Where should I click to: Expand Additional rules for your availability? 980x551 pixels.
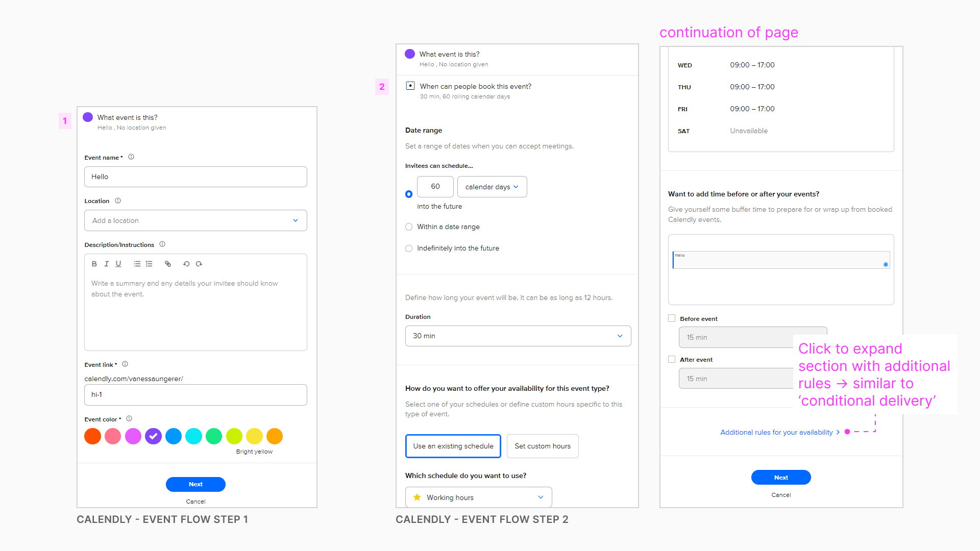[x=780, y=432]
